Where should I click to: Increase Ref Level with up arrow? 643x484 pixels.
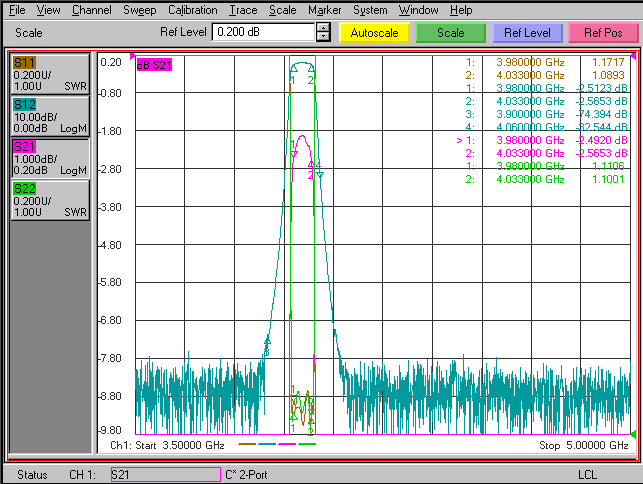click(x=324, y=28)
